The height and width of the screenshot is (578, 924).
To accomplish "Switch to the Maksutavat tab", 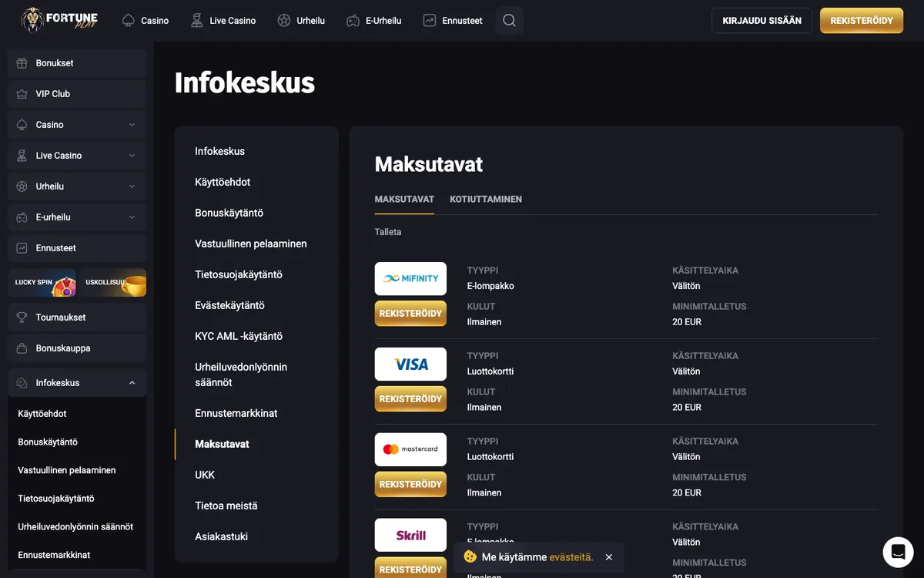I will click(404, 199).
